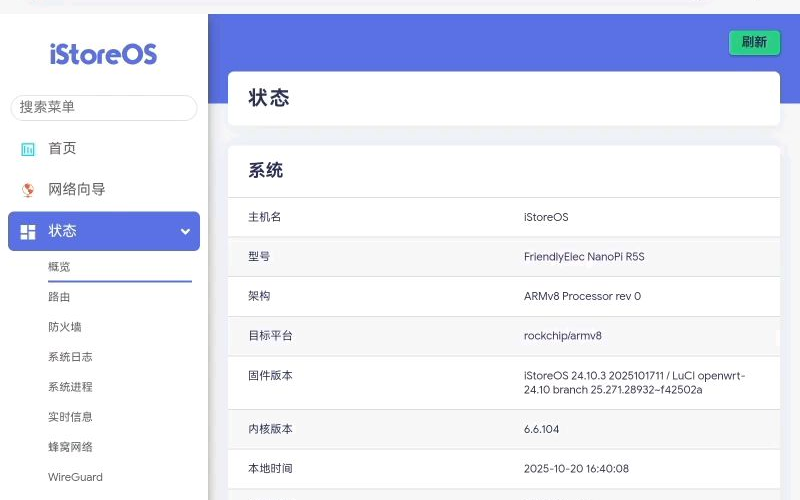
Task: Select 系统进程 in the sidebar
Action: tap(70, 387)
